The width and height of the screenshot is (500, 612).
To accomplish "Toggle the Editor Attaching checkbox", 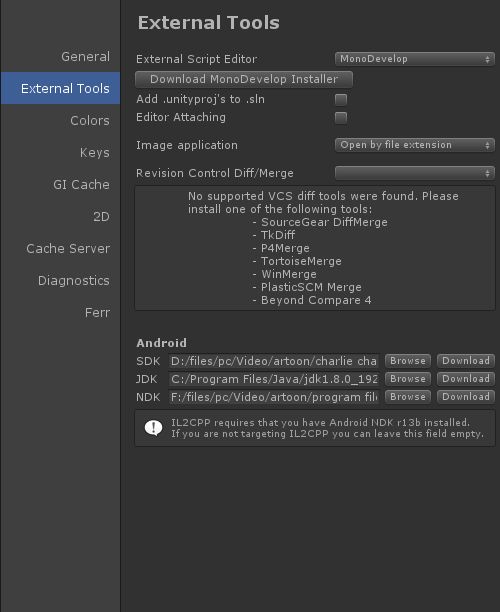I will (341, 117).
